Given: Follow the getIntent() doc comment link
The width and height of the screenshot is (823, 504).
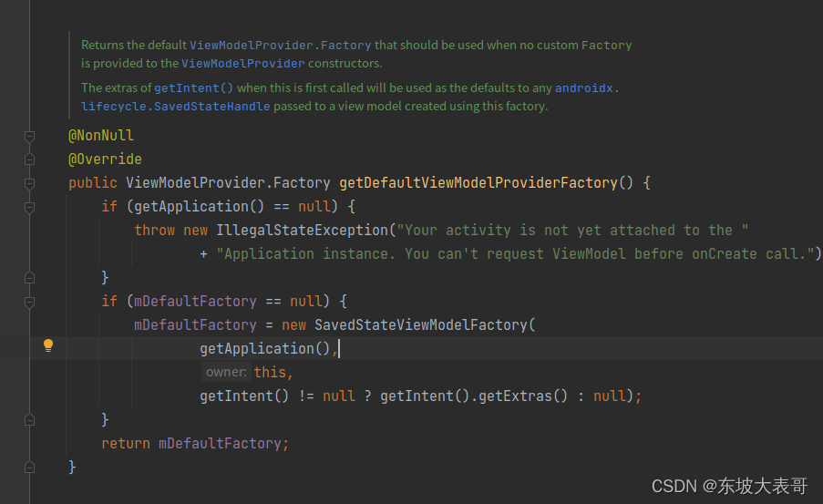Looking at the screenshot, I should tap(193, 88).
